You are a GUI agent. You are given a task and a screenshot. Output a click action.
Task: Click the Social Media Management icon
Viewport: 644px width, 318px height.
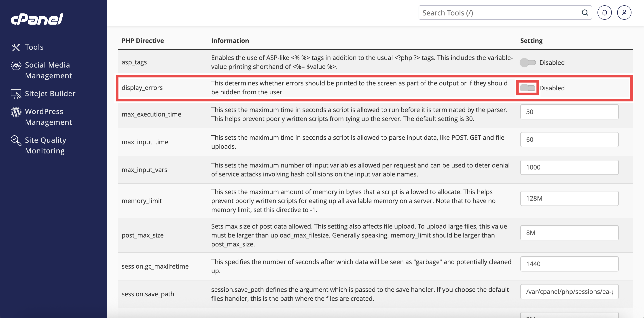click(16, 65)
